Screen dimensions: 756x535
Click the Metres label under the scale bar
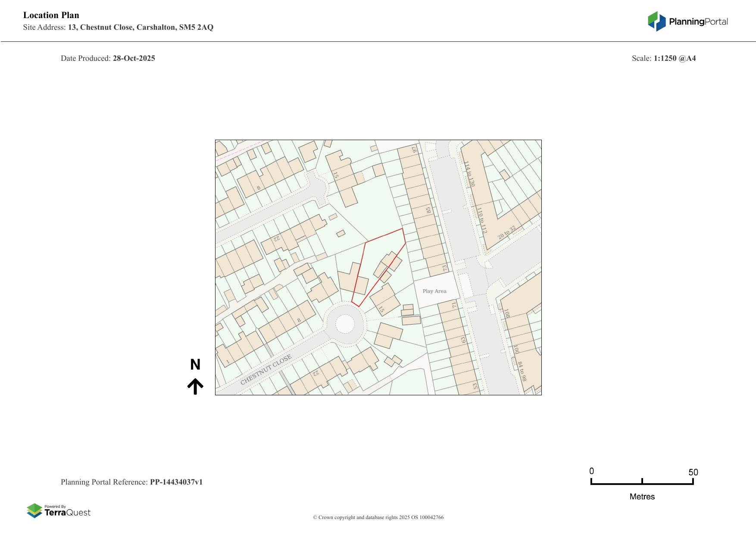pos(642,497)
